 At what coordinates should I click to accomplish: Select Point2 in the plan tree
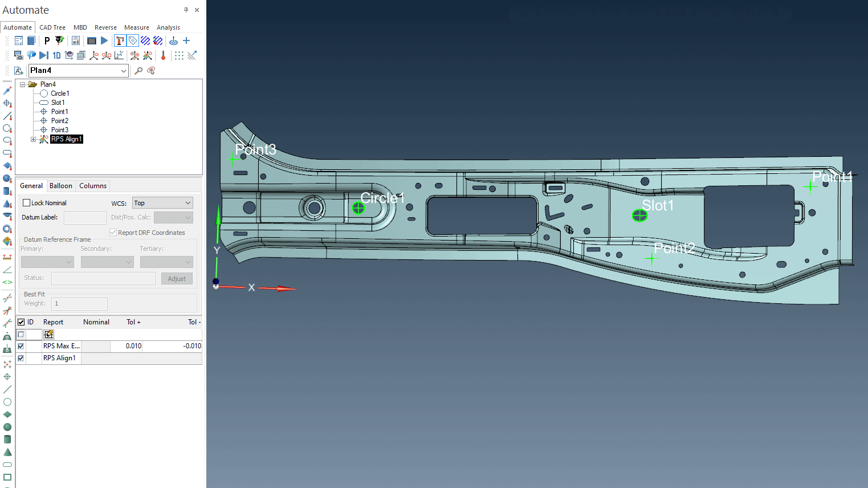click(59, 121)
